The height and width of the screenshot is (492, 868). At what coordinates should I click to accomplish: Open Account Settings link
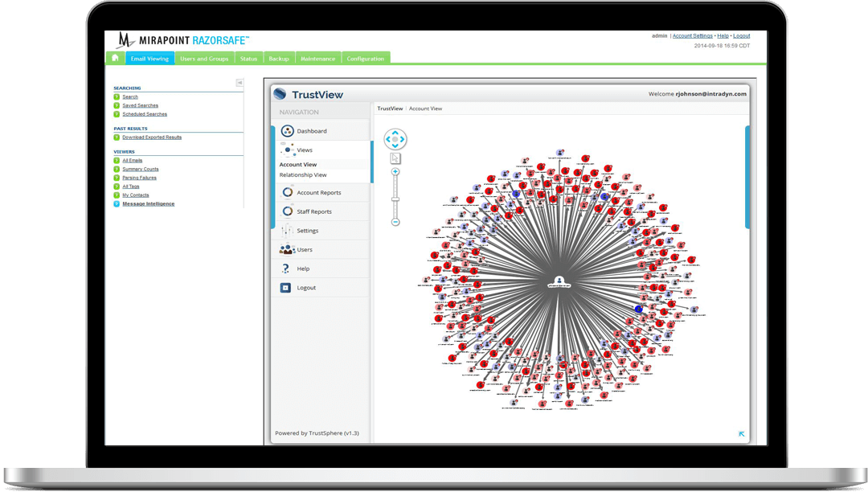(x=693, y=36)
